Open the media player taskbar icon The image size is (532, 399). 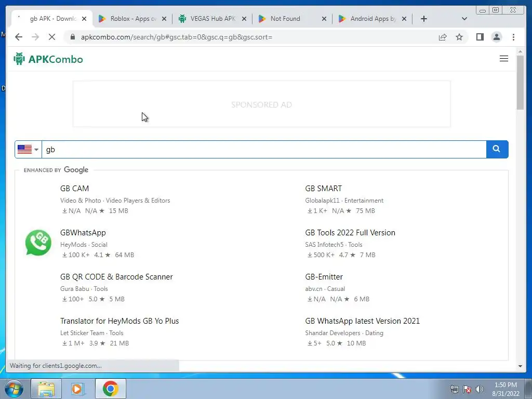pos(77,389)
